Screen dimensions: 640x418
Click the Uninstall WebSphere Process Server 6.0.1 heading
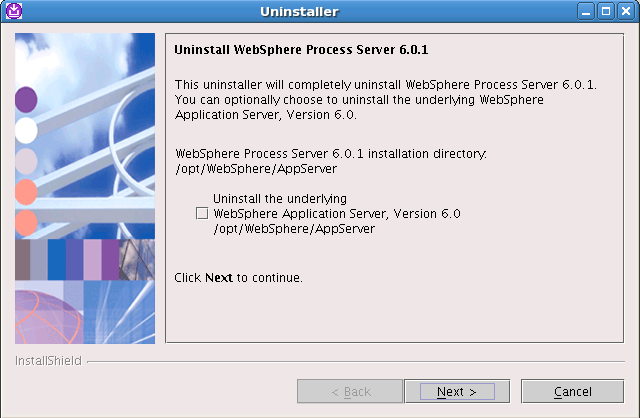coord(301,50)
